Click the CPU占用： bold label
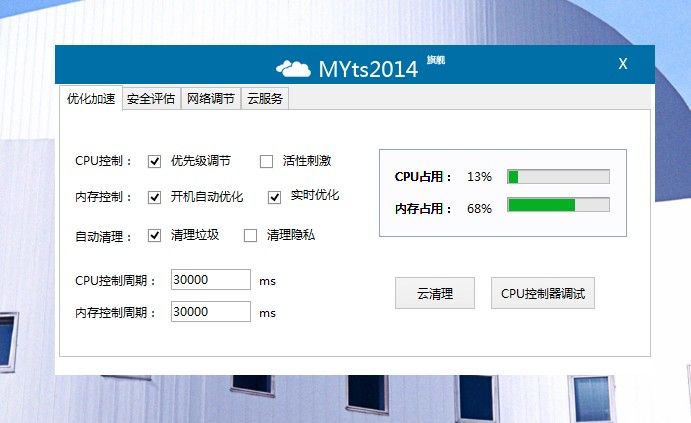691x423 pixels. [x=423, y=177]
